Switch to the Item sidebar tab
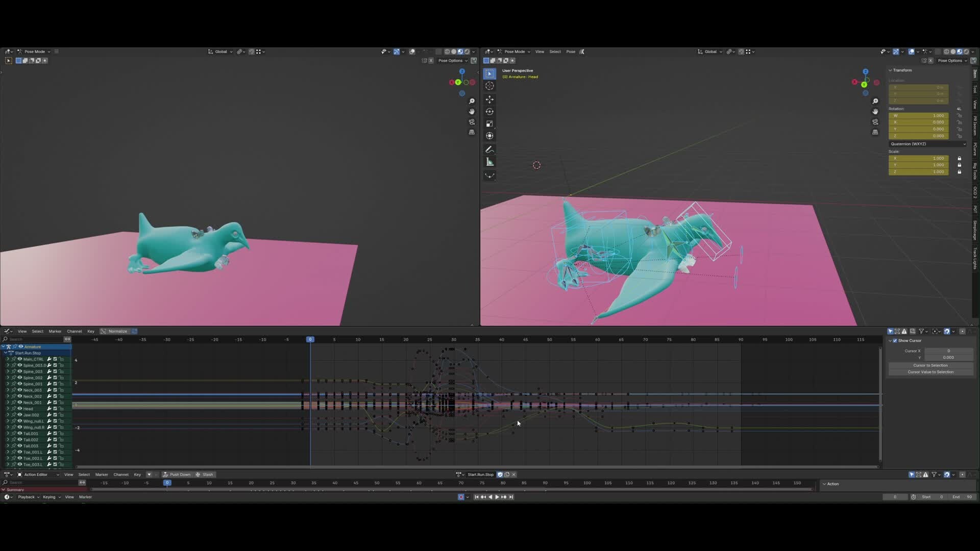The image size is (980, 551). (x=974, y=74)
